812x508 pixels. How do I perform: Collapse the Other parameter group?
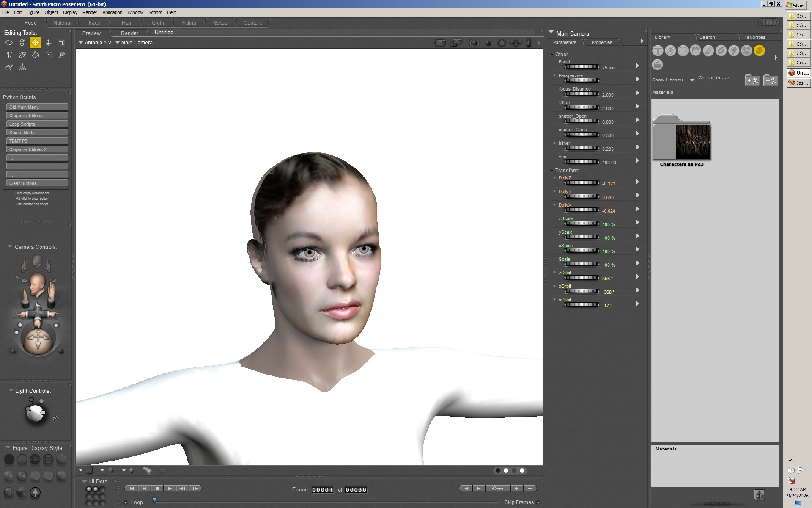551,54
